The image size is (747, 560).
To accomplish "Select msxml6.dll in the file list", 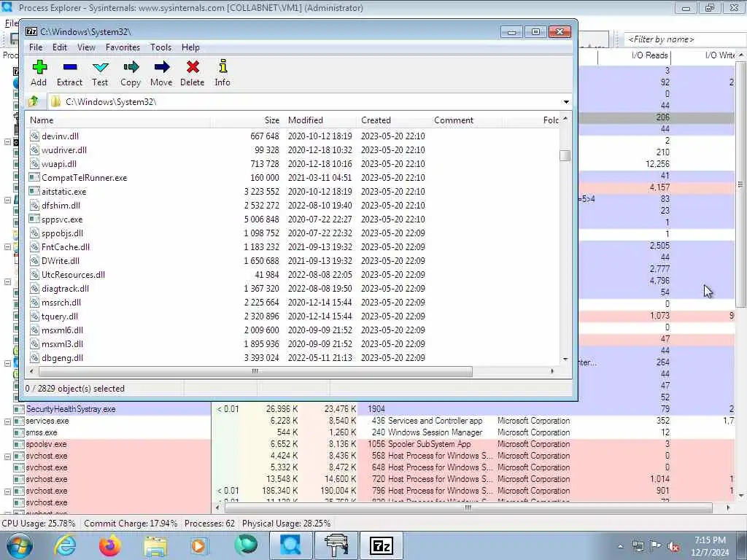I will (x=63, y=330).
